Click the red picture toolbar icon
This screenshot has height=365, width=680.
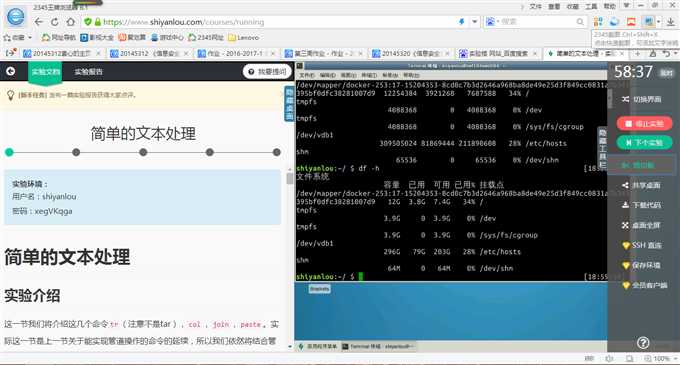(631, 22)
